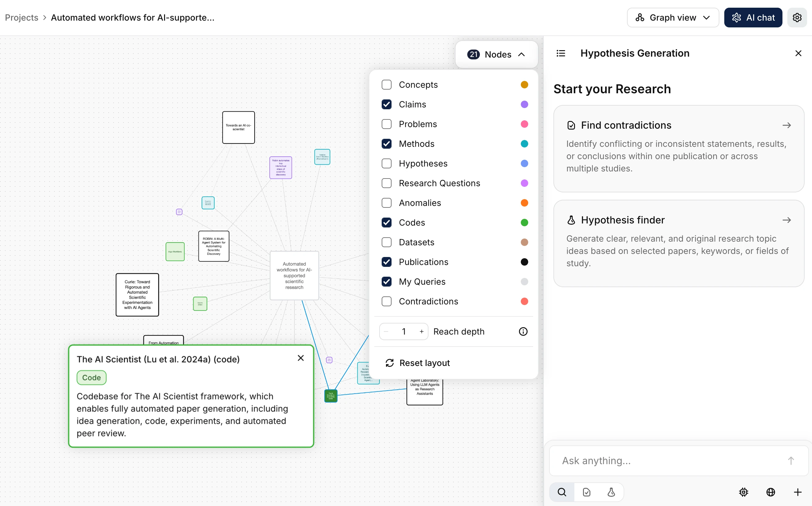Enable the Contradictions checkbox
Viewport: 812px width, 506px height.
[387, 302]
